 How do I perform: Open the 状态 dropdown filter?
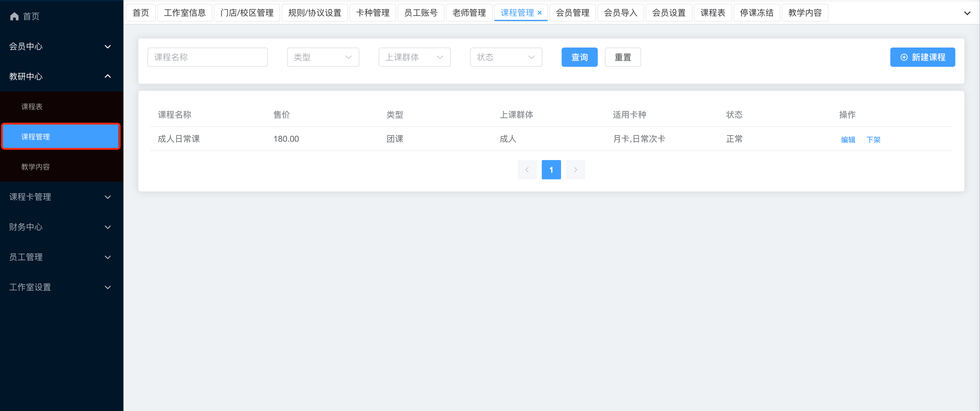pos(506,57)
